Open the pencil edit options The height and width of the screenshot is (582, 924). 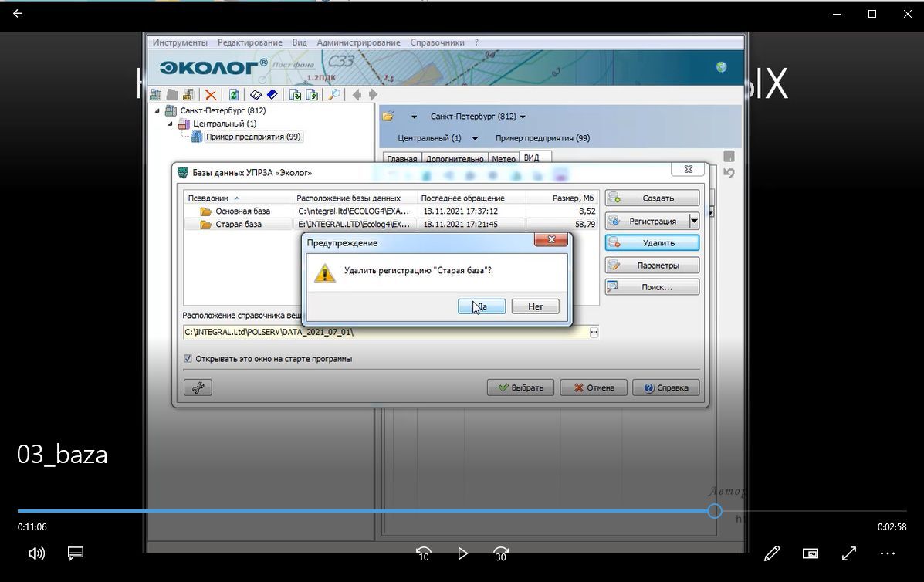(x=771, y=553)
